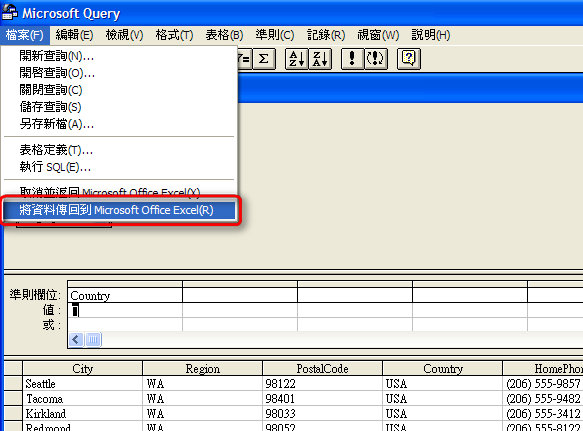Screen dimensions: 583x431
Task: Click the Query Now exclamation icon
Action: [x=352, y=59]
